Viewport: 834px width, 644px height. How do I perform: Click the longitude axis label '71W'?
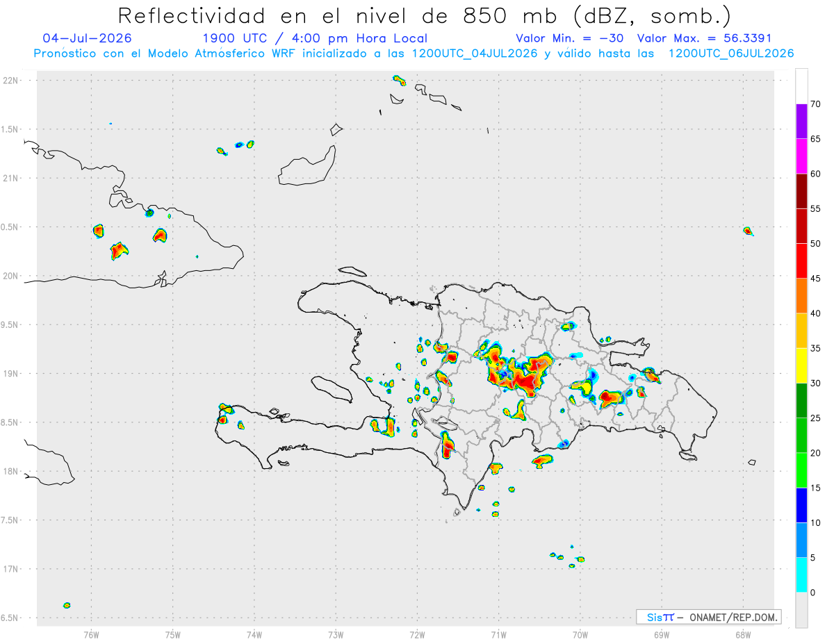[x=498, y=634]
